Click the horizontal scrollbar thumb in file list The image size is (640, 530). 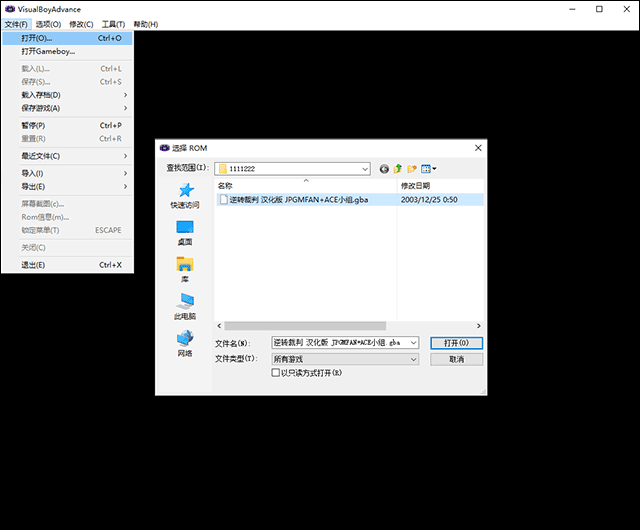(305, 326)
